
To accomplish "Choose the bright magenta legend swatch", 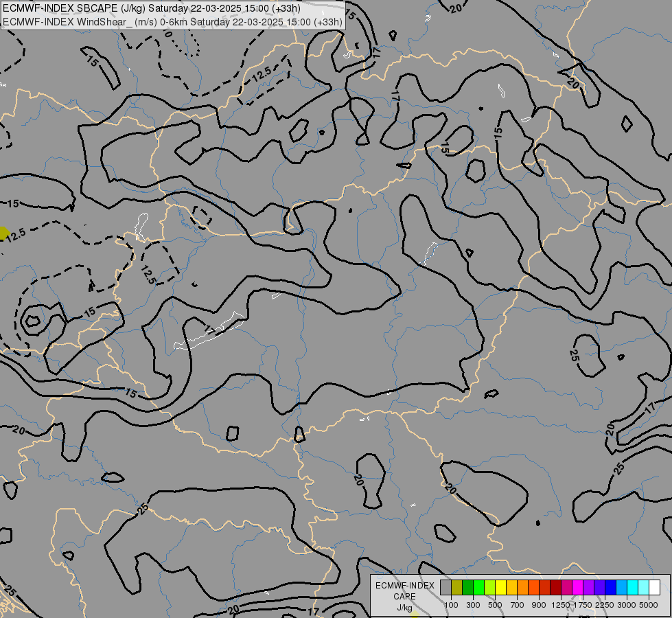I will [x=578, y=587].
